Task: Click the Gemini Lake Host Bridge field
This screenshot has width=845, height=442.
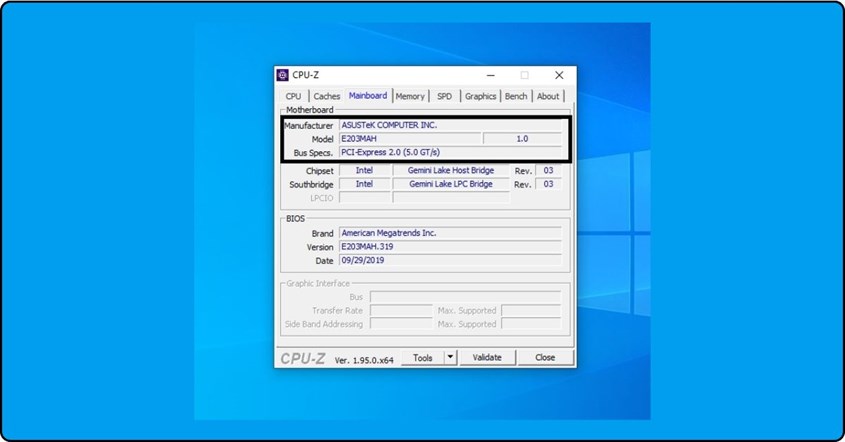Action: pos(451,170)
